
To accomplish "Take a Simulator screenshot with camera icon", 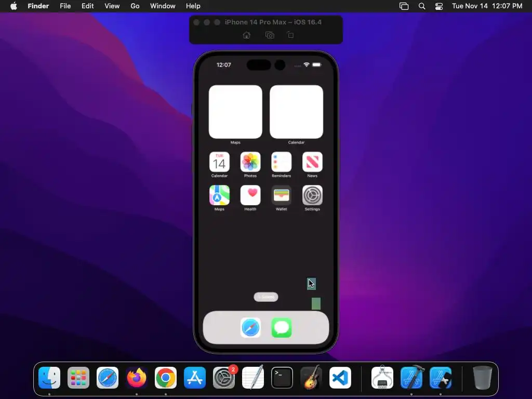I will coord(270,35).
